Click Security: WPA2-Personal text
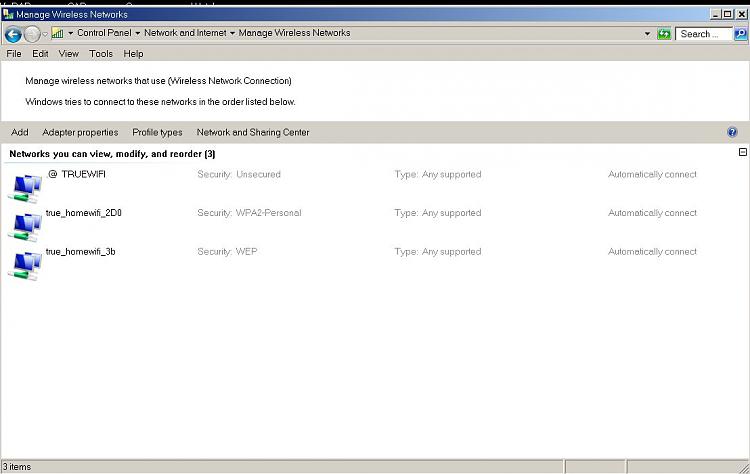This screenshot has width=750, height=474. pyautogui.click(x=249, y=213)
